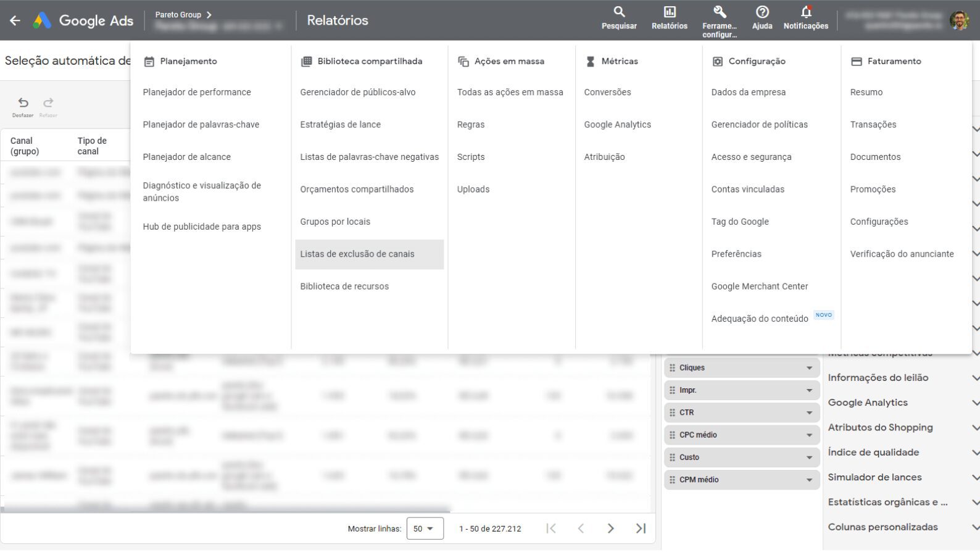
Task: Click the back arrow beside Google Ads logo
Action: pos(15,20)
